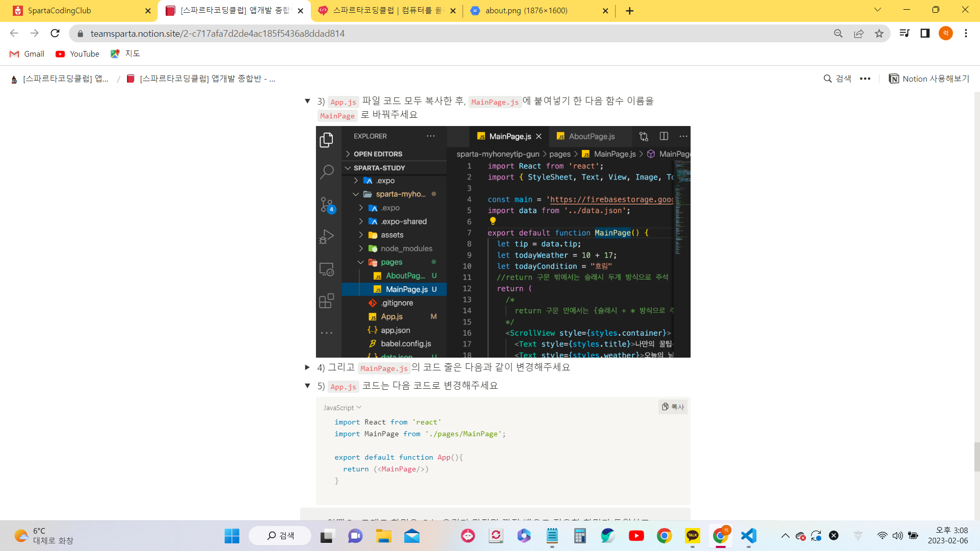Open Mail app on taskbar
This screenshot has width=980, height=551.
coord(411,536)
